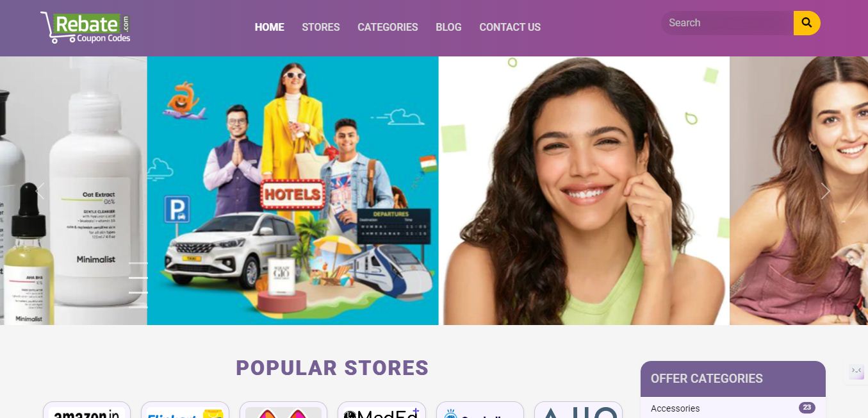This screenshot has height=418, width=868.
Task: Go to the previous carousel slide
Action: tap(40, 191)
